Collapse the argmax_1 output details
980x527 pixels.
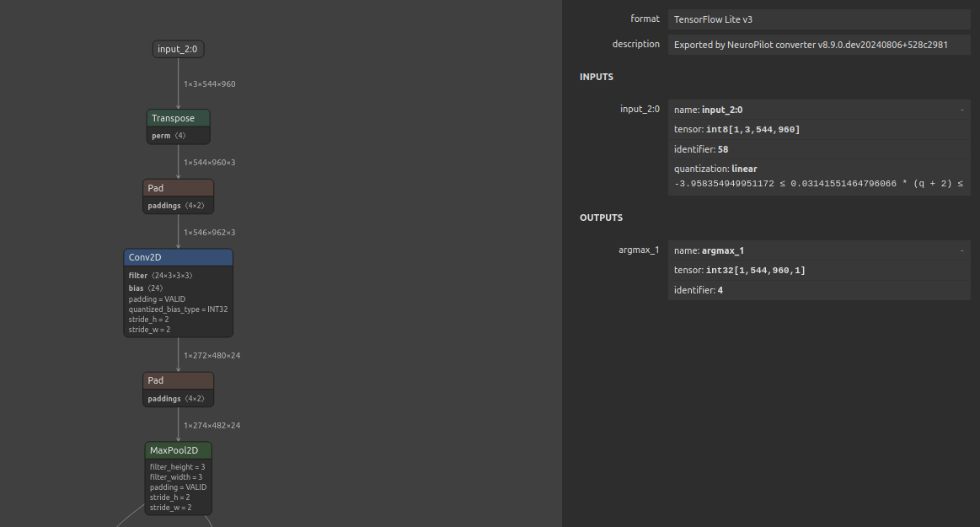pyautogui.click(x=961, y=250)
